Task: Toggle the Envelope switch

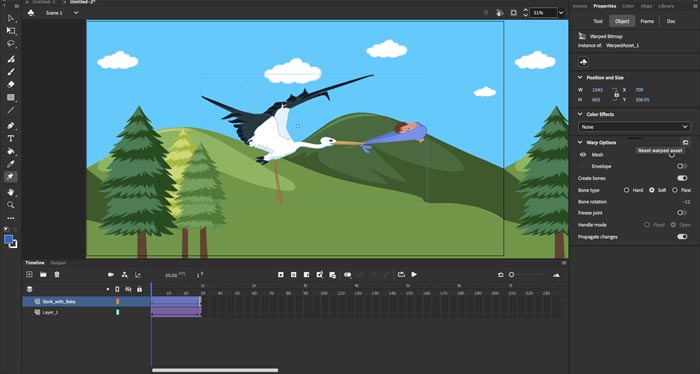Action: pyautogui.click(x=682, y=166)
